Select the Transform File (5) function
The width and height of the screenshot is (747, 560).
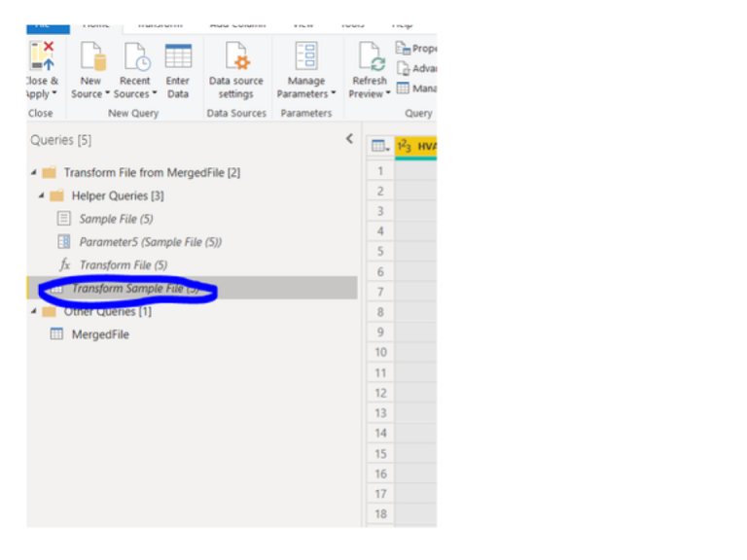pyautogui.click(x=124, y=264)
